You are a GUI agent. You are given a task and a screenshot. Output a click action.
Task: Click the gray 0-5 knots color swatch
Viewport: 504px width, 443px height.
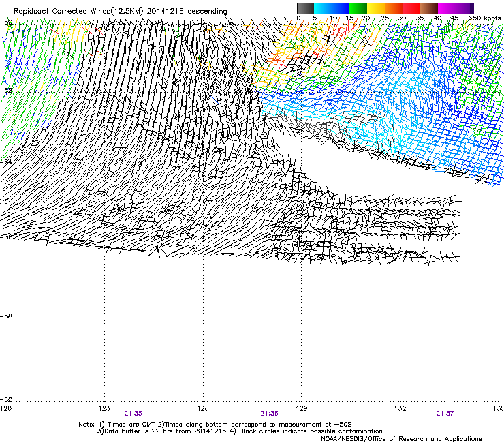click(305, 8)
